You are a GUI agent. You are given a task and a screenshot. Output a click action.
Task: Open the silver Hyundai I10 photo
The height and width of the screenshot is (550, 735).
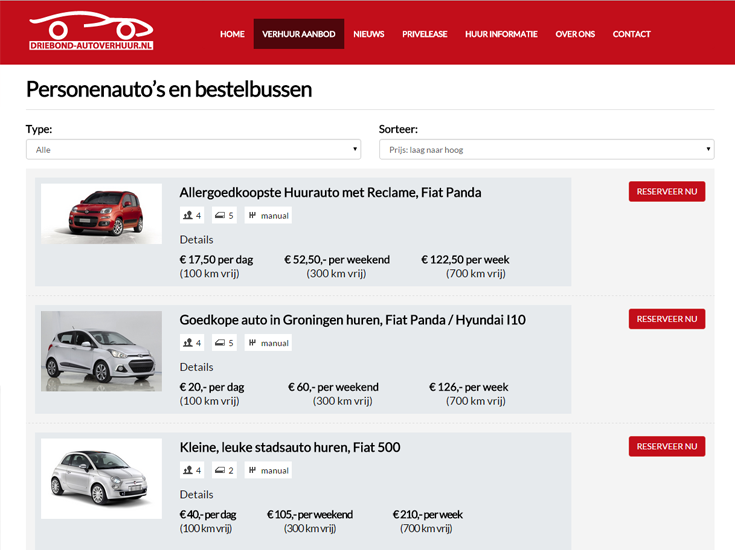click(101, 351)
